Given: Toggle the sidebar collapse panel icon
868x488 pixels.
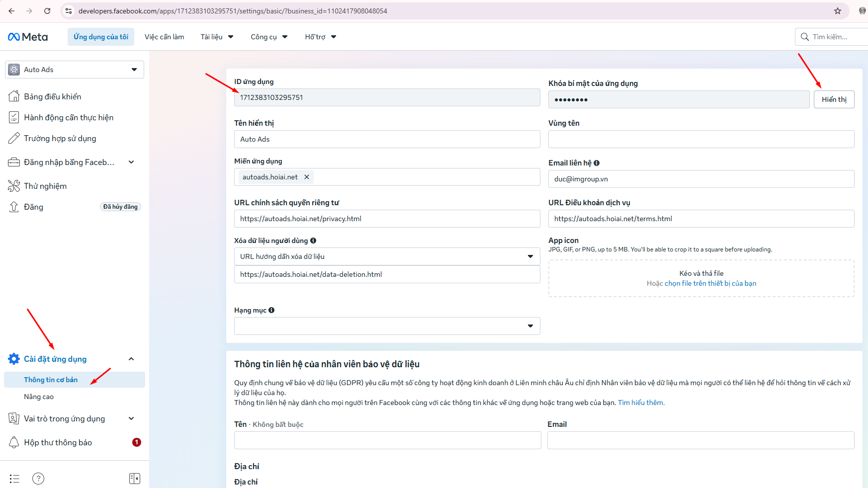Looking at the screenshot, I should tap(134, 479).
